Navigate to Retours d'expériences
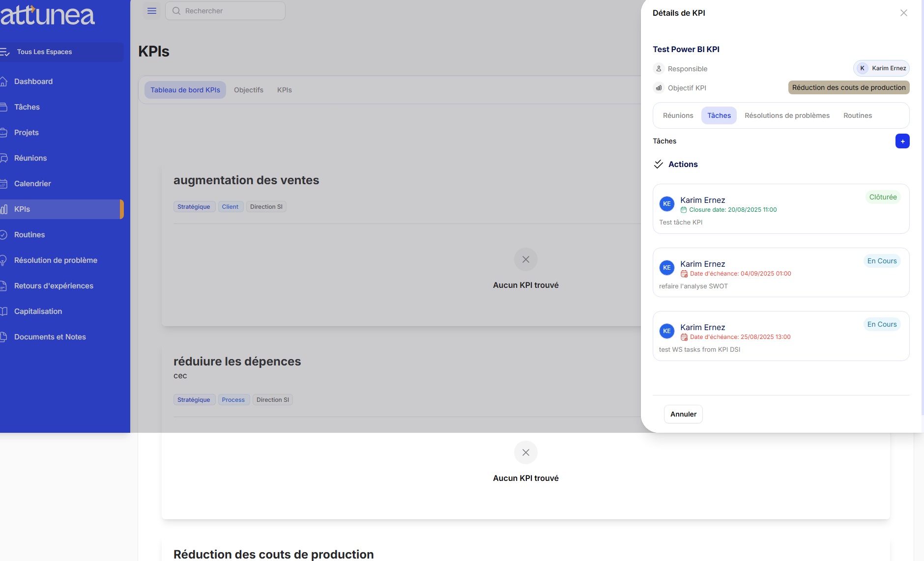Image resolution: width=924 pixels, height=561 pixels. 53,285
